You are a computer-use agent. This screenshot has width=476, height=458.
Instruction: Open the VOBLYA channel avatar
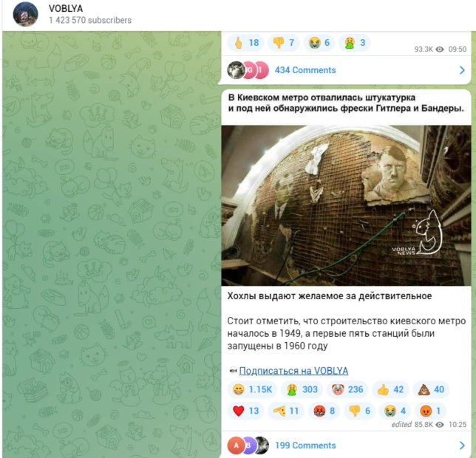[25, 14]
